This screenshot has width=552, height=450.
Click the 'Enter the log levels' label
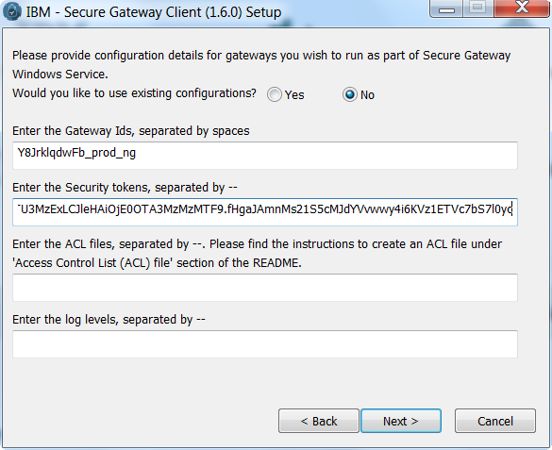pyautogui.click(x=108, y=320)
